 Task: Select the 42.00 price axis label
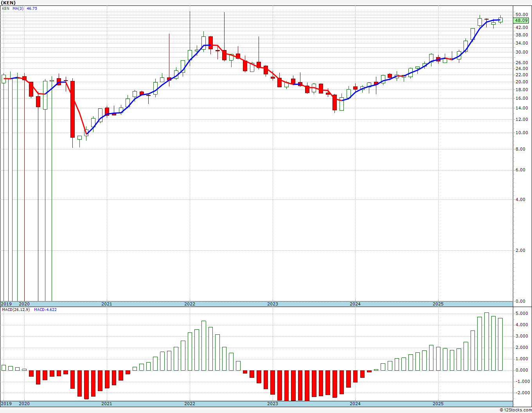tap(522, 27)
